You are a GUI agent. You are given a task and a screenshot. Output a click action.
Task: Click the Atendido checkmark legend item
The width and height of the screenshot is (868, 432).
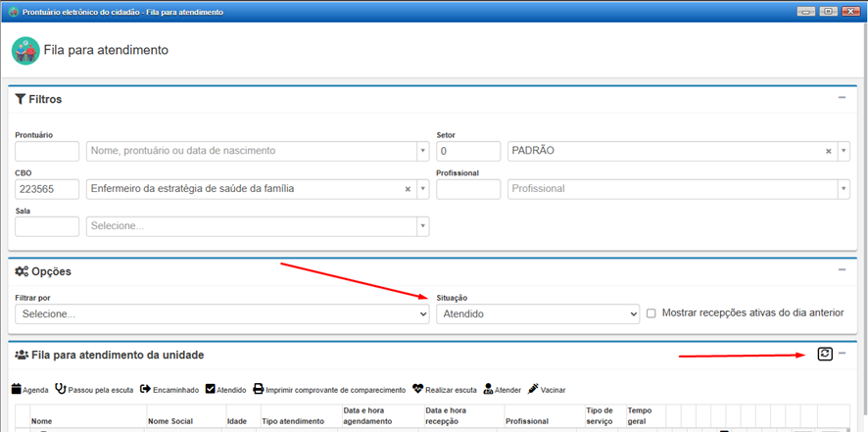click(x=211, y=389)
